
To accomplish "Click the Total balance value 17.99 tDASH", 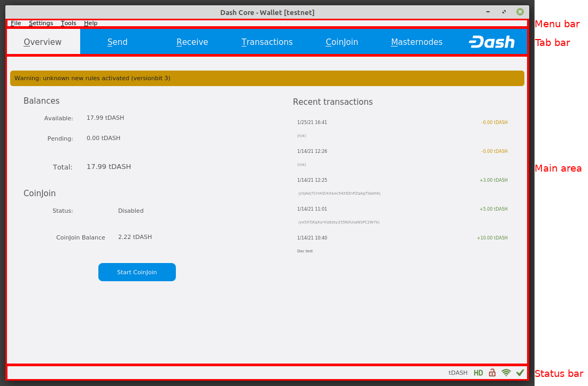I will pyautogui.click(x=109, y=167).
